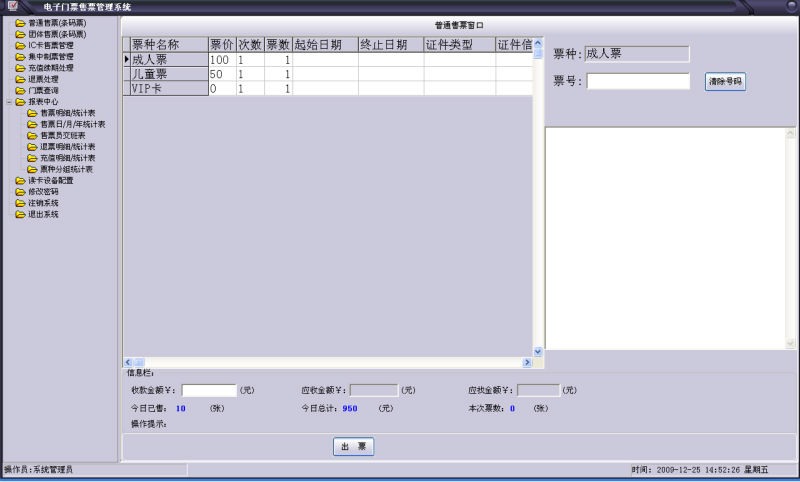Click the table's horizontal scrollbar right arrow
The height and width of the screenshot is (482, 800).
tap(527, 361)
